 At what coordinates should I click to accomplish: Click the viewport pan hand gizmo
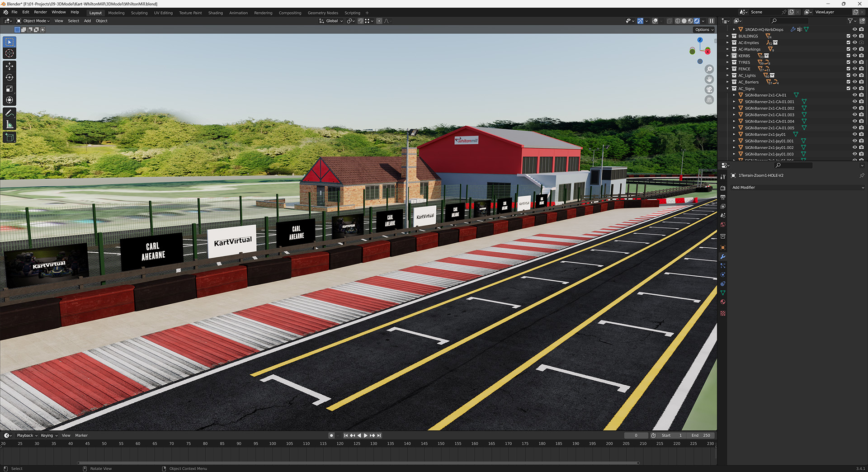click(709, 79)
